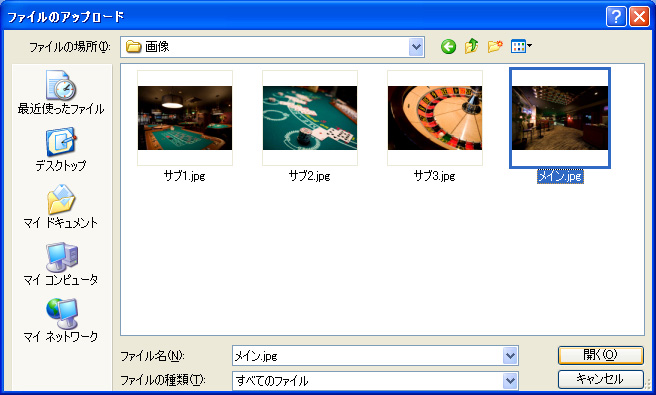Expand the ファイルの場所 folder dropdown

click(x=416, y=47)
